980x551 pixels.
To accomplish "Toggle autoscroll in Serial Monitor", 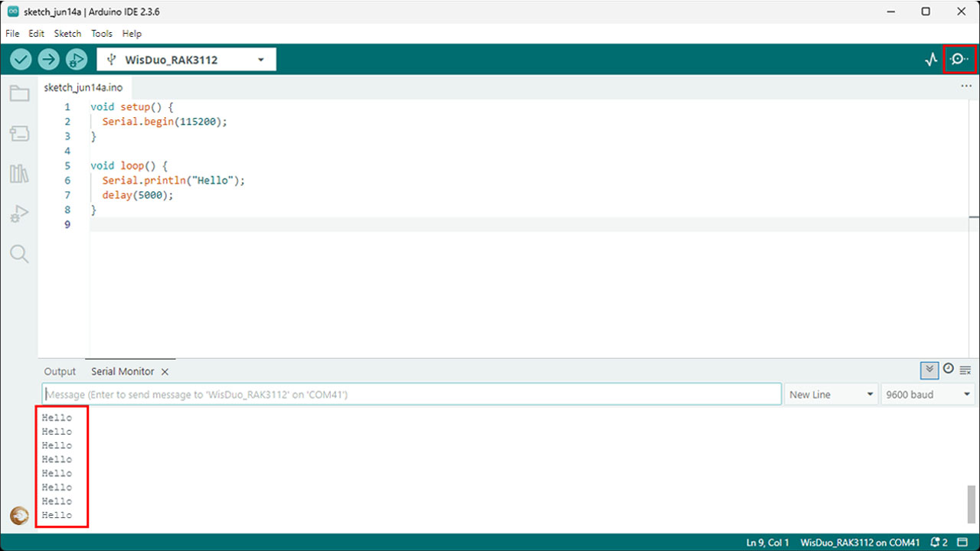I will tap(929, 370).
